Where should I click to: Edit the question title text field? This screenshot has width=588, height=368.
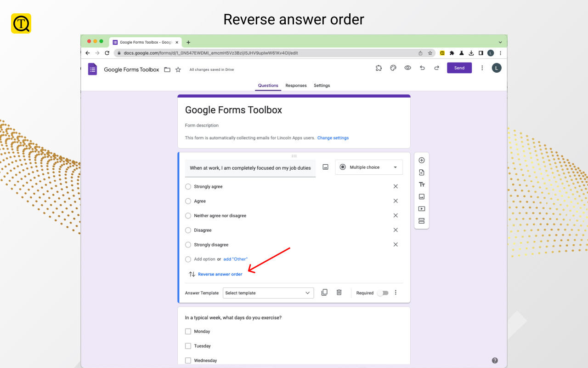(250, 168)
